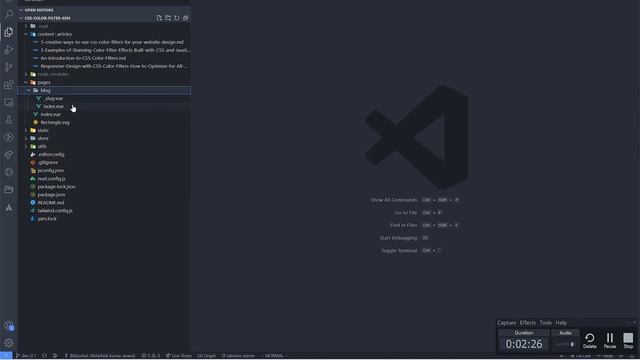Click tabnine starter in status bar

coord(238,356)
